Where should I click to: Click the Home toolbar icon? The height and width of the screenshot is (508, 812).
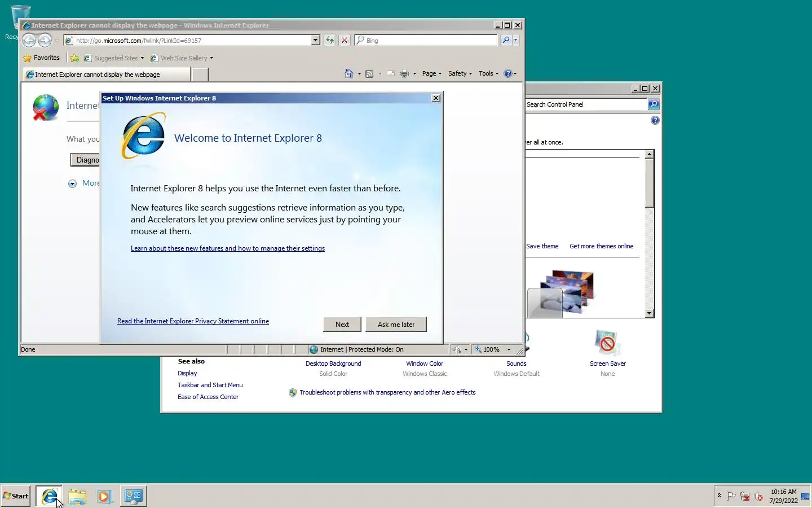349,73
